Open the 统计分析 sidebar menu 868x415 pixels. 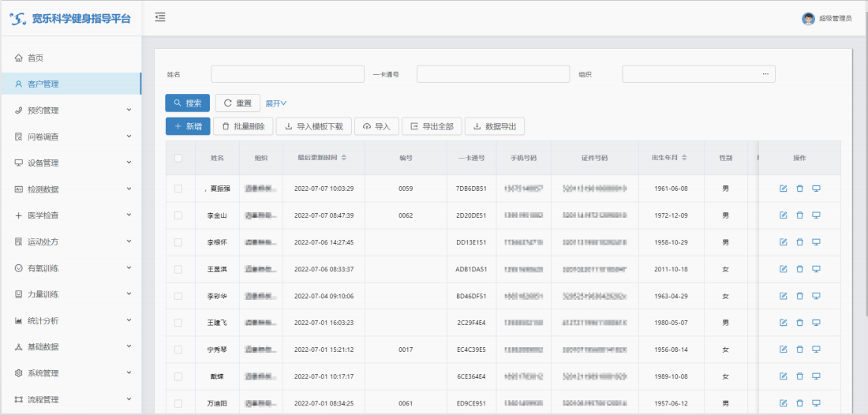click(x=71, y=320)
